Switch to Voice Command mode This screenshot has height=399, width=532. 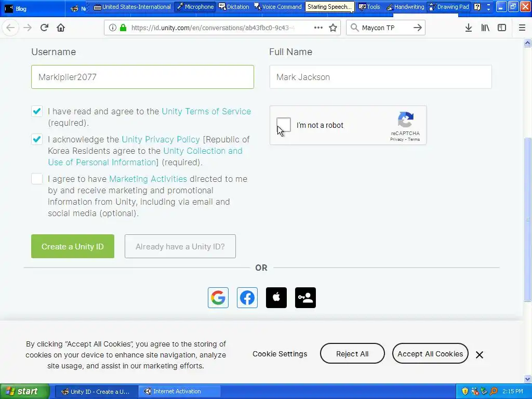click(x=277, y=7)
